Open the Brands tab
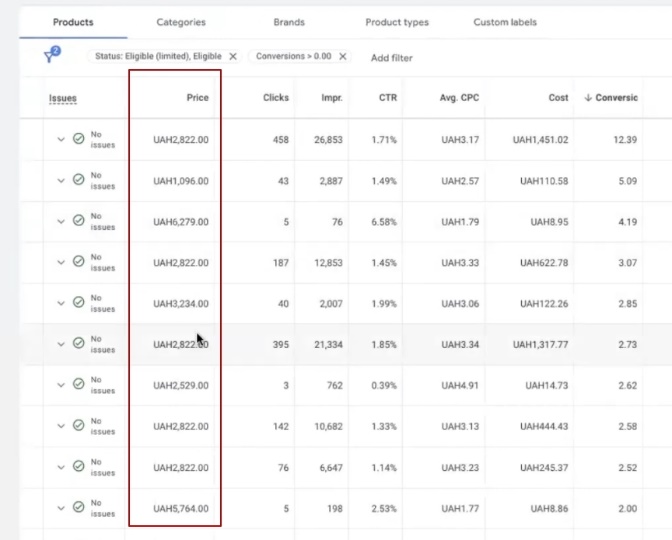This screenshot has width=672, height=540. 289,22
